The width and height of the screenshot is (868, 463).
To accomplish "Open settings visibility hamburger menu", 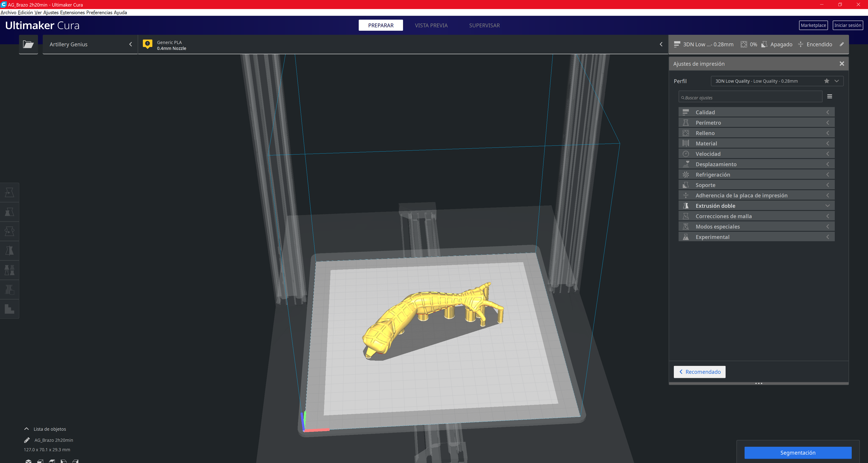I will click(x=830, y=97).
